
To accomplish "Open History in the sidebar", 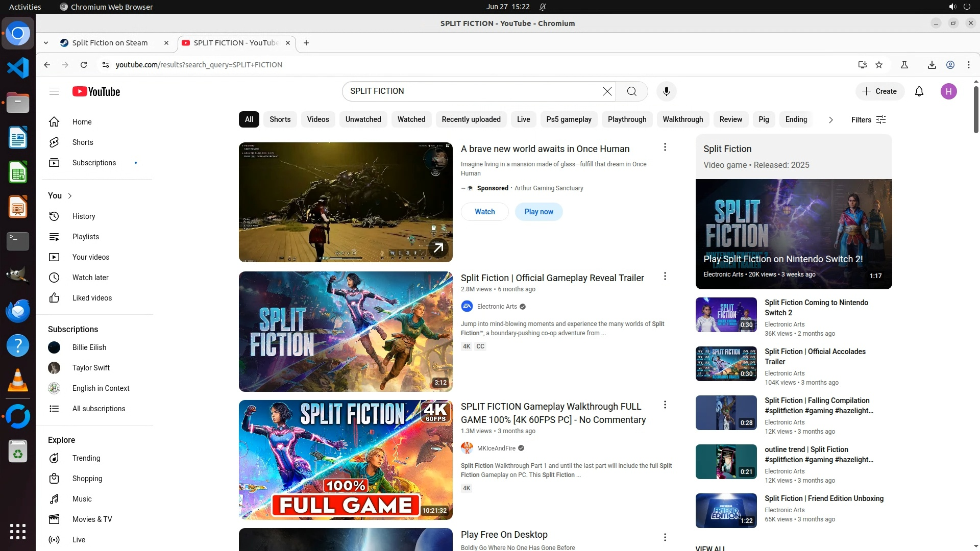I will pos(84,216).
